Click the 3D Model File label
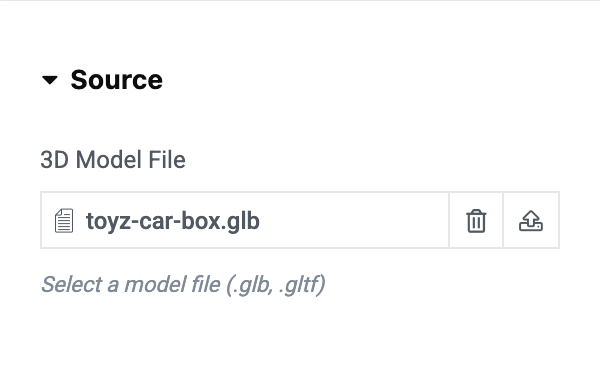 pos(113,160)
